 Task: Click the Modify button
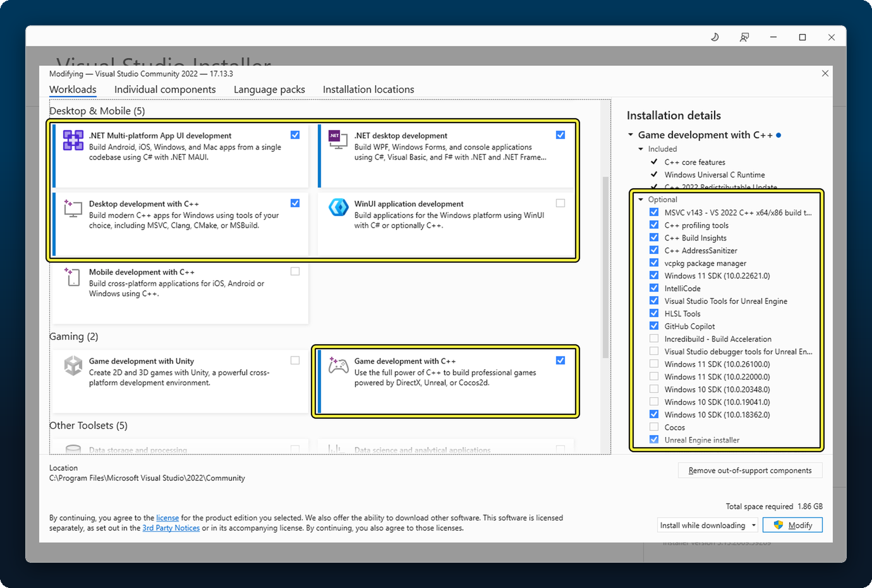(x=792, y=525)
